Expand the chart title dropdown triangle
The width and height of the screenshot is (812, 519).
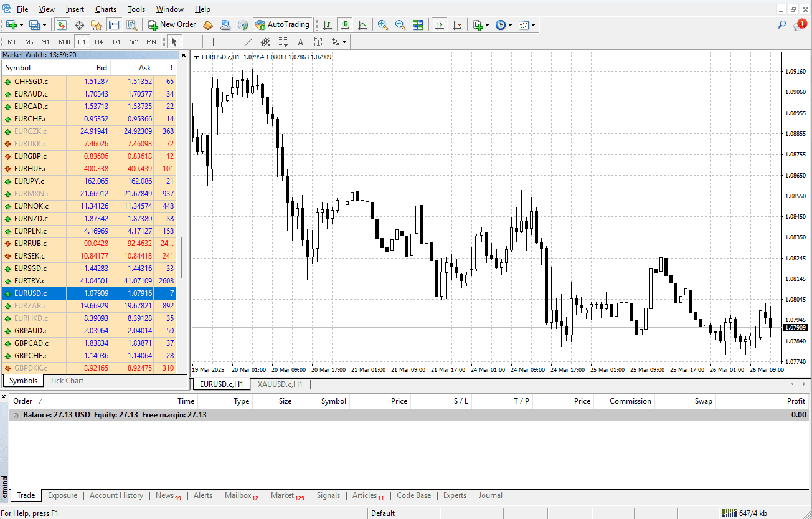click(x=197, y=57)
